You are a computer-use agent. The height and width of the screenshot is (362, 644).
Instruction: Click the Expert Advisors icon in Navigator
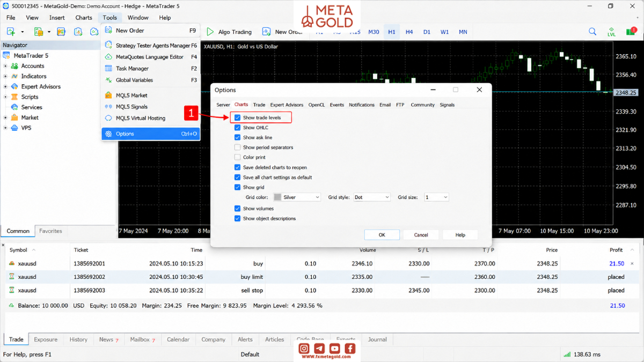point(14,86)
